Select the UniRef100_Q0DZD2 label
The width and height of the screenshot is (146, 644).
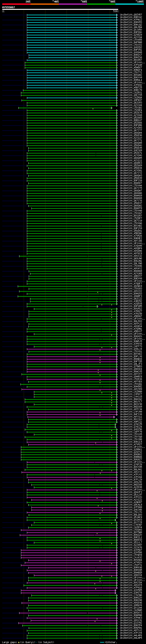[131, 47]
